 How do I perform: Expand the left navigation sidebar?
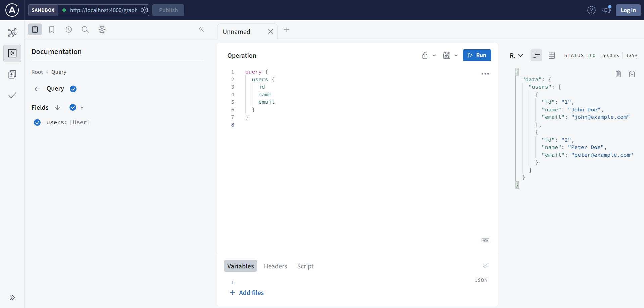(12, 298)
